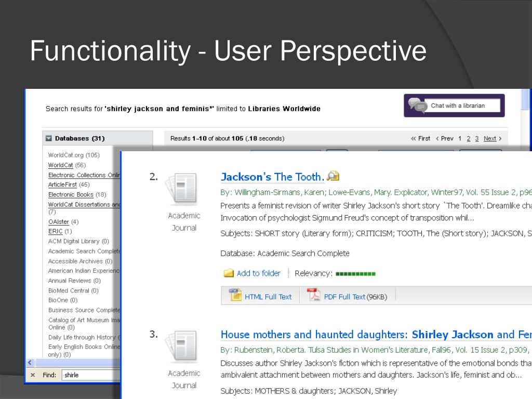Click the First page navigation control
This screenshot has width=532, height=399.
pyautogui.click(x=420, y=138)
